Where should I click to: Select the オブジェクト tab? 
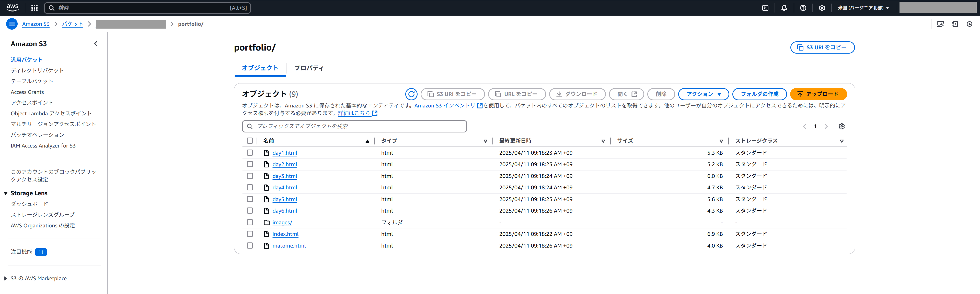(260, 68)
